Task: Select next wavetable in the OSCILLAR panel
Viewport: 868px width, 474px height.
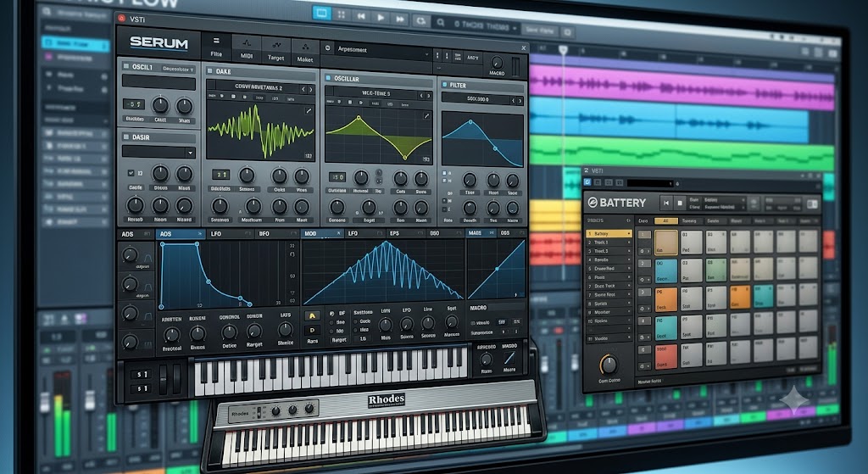Action: coord(429,96)
